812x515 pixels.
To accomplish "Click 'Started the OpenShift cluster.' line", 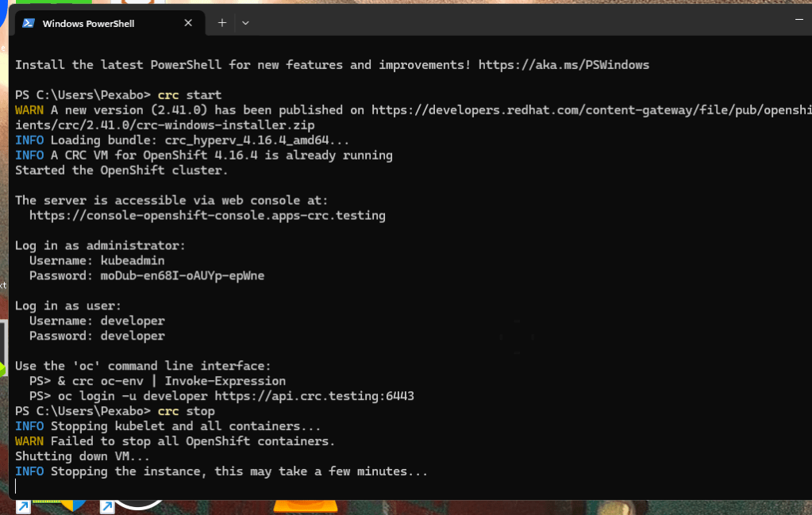I will click(x=121, y=171).
